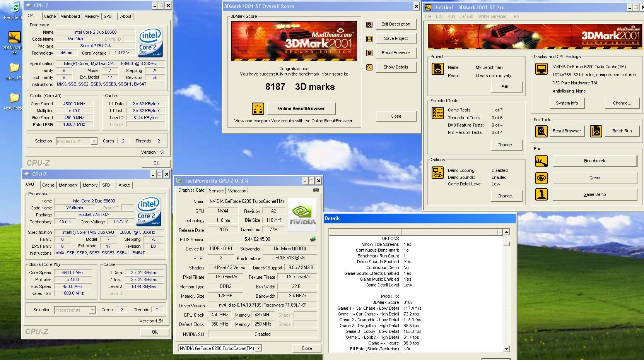Open the GeForce 6200 TurboCache card selector dropdown
The height and width of the screenshot is (360, 644).
(259, 348)
